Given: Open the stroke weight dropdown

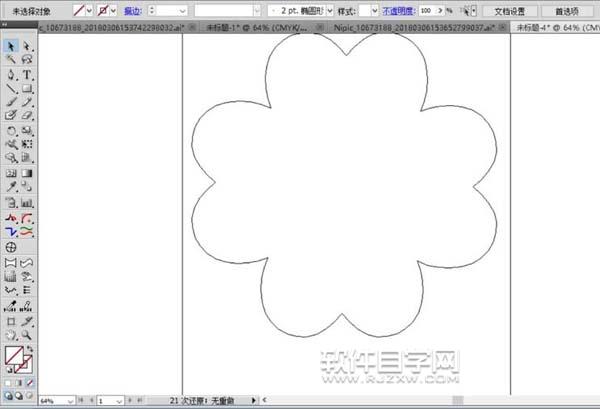Looking at the screenshot, I should coord(183,11).
